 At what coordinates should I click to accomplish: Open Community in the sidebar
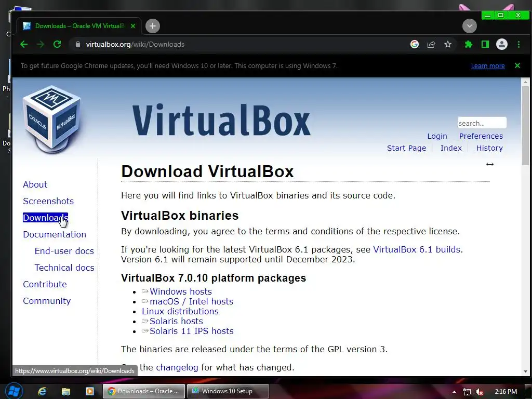[x=47, y=301]
